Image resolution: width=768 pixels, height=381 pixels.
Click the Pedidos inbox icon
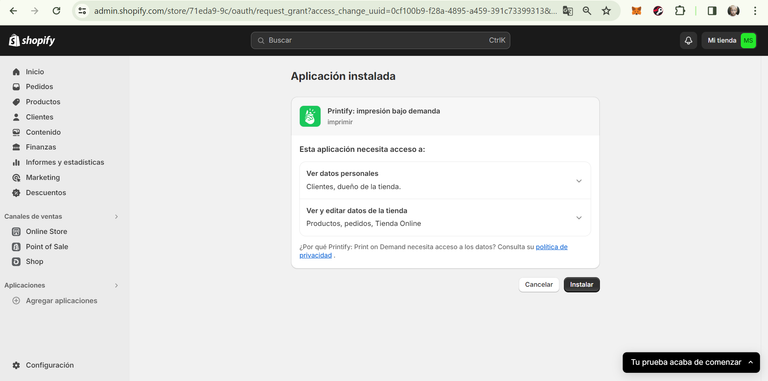[x=16, y=87]
